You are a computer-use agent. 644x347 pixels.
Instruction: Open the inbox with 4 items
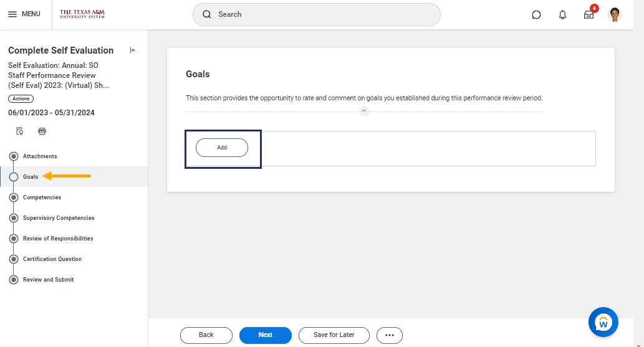589,14
